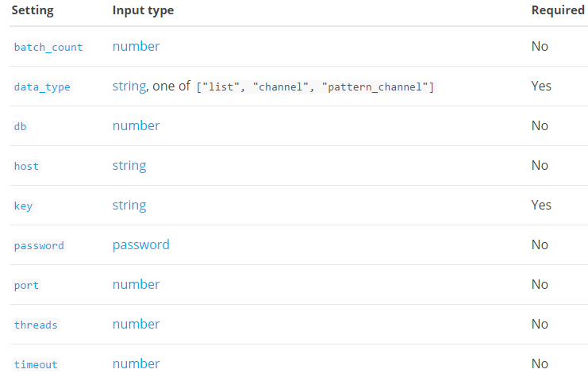Open the string type link for host
588x377 pixels.
tap(129, 165)
